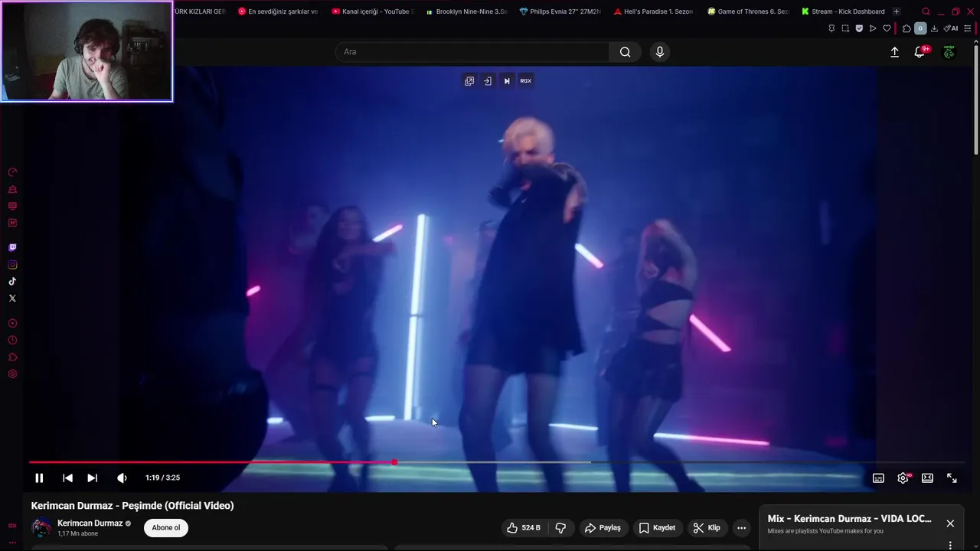Focus the YouTube 'Ara' search box
Screen dimensions: 980x551
tap(472, 52)
